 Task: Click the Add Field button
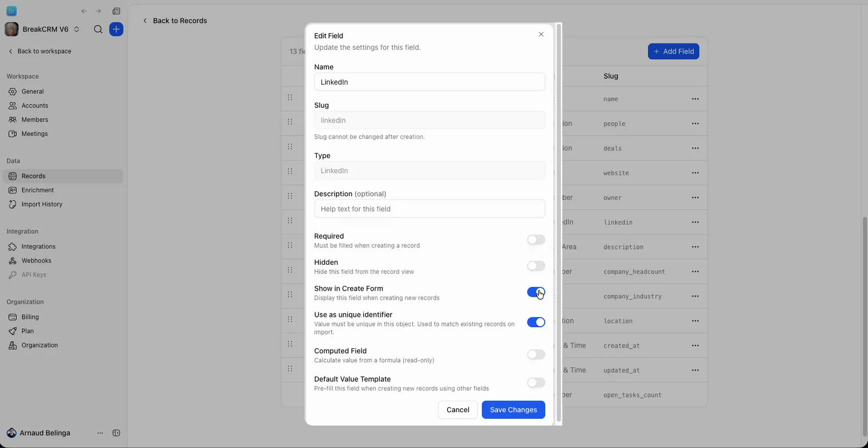[673, 52]
